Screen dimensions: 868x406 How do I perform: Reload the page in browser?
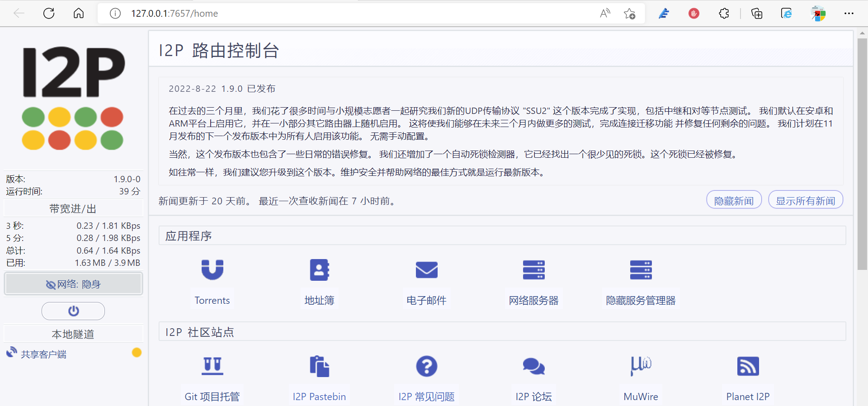49,14
